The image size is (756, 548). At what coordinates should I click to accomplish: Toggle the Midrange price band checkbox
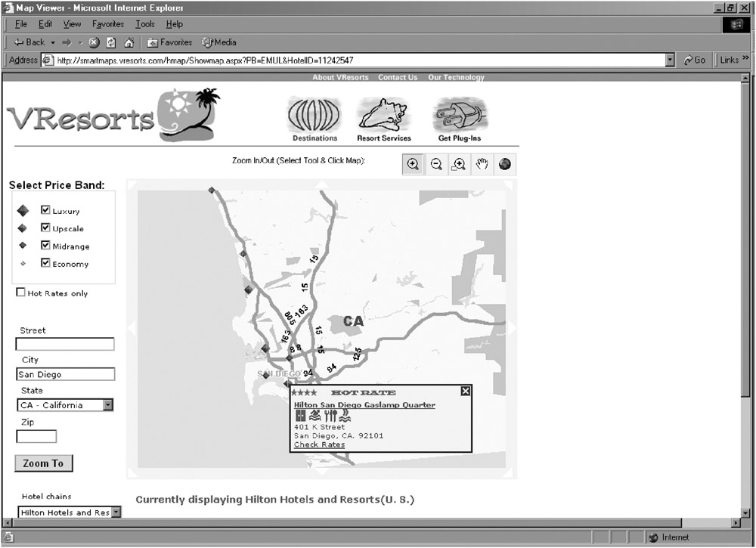pos(45,246)
